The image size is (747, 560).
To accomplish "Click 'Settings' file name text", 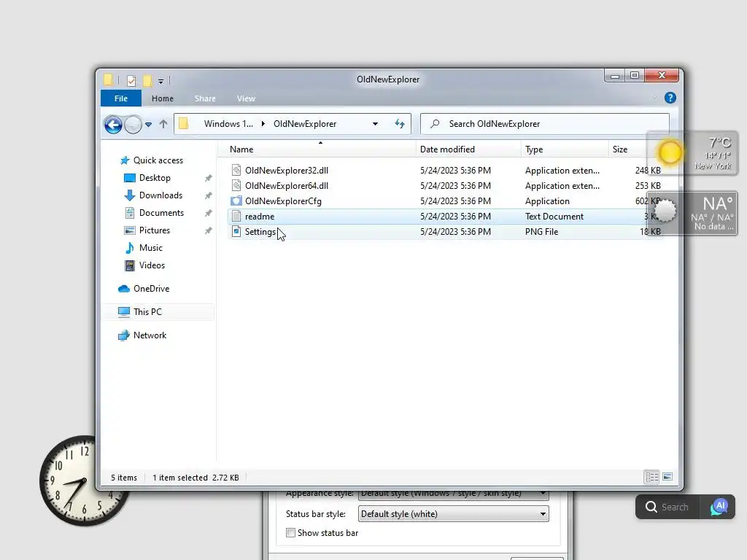I will click(x=260, y=232).
